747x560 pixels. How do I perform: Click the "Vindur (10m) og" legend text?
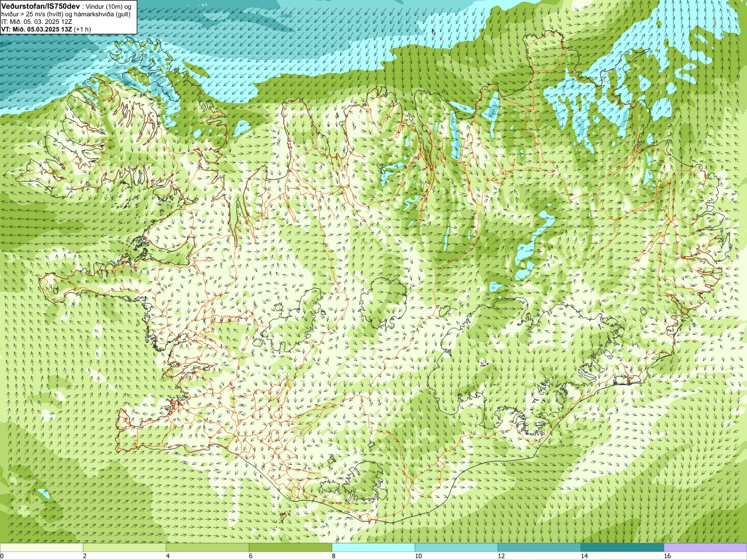click(109, 6)
